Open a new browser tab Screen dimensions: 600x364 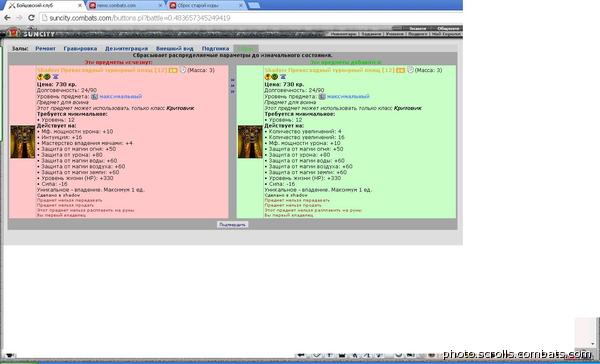(254, 5)
